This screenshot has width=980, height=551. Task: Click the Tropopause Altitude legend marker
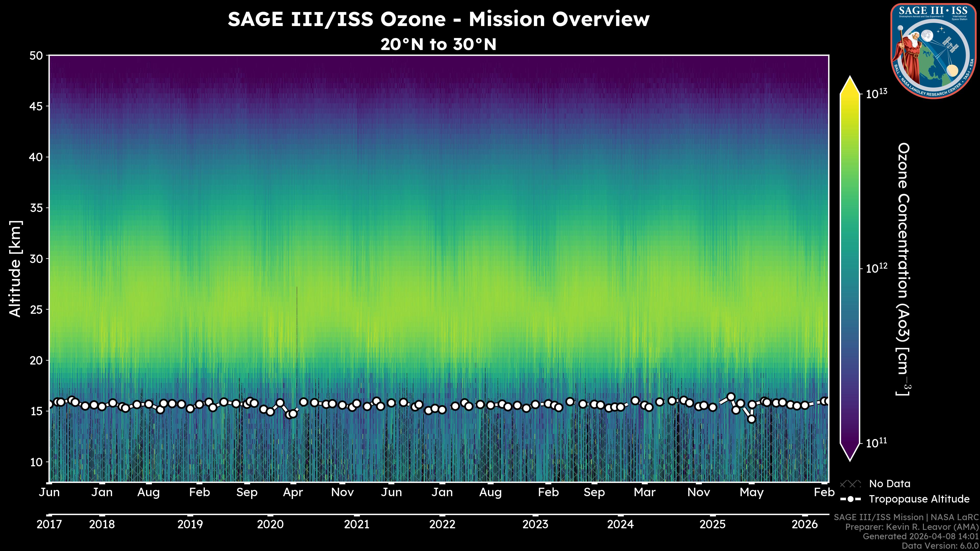point(850,499)
